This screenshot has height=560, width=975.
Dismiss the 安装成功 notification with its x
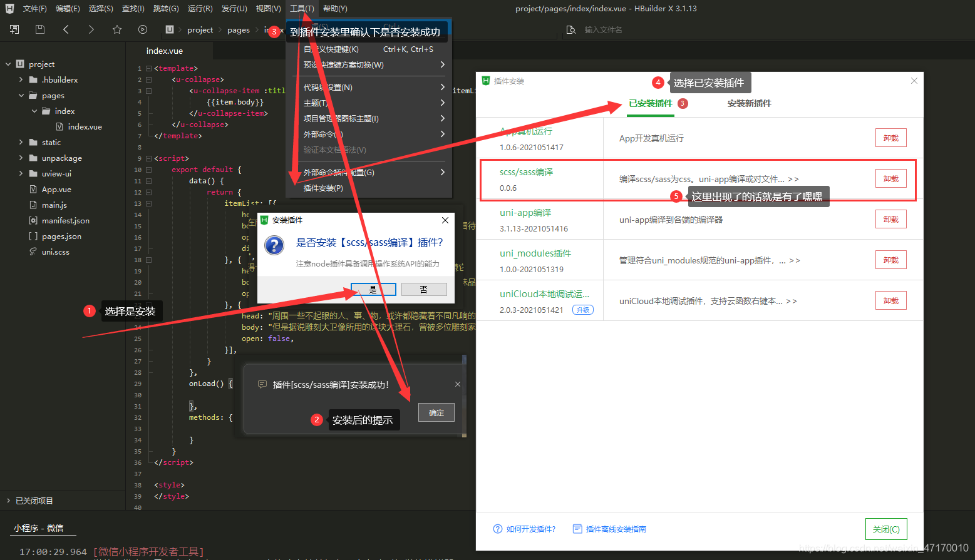click(458, 384)
